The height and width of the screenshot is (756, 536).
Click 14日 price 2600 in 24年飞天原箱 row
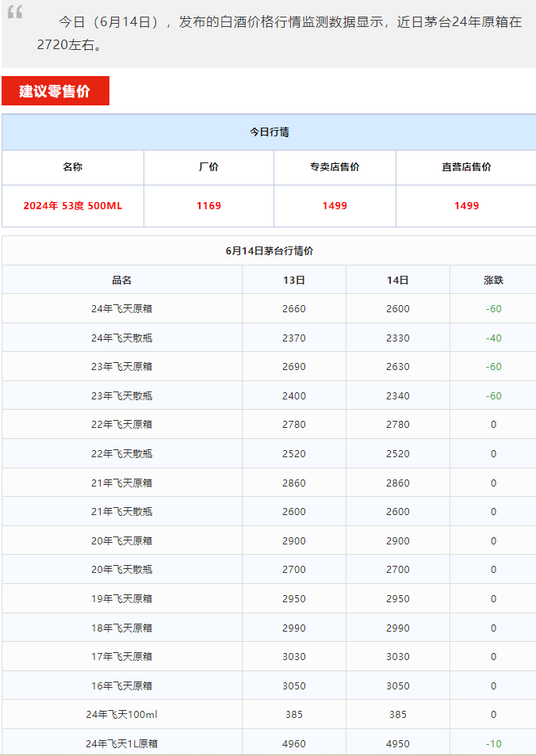click(x=397, y=308)
